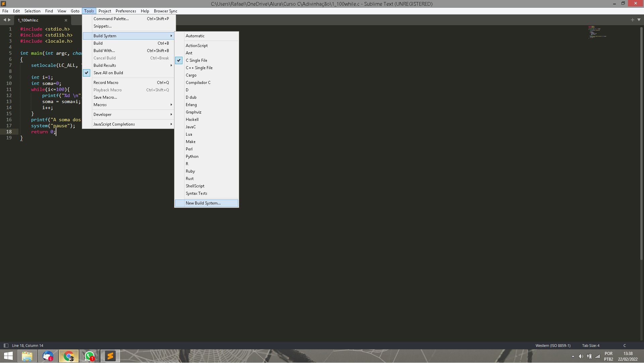Click Save Macro... entry
Image resolution: width=644 pixels, height=363 pixels.
[129, 97]
